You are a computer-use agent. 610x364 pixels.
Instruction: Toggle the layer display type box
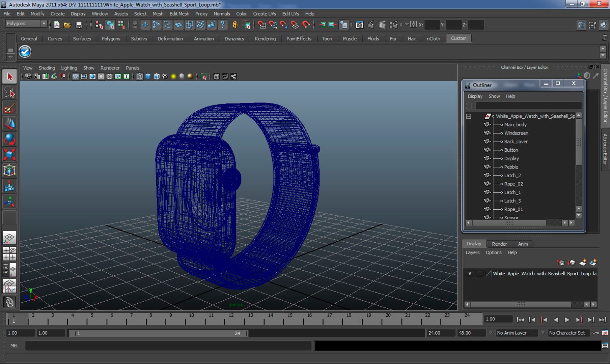(x=479, y=274)
